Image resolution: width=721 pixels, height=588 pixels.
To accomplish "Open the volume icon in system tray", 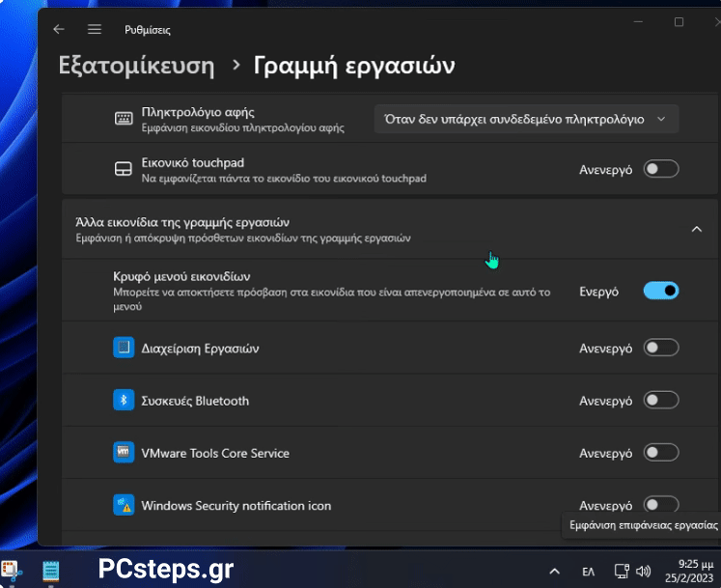I will point(645,571).
